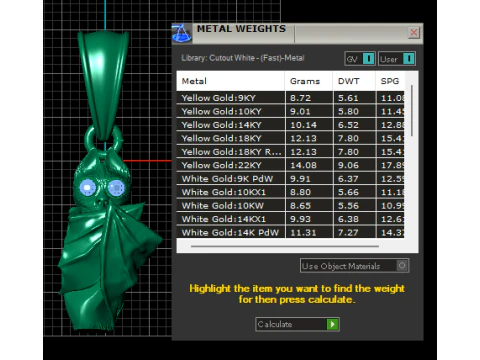Viewport: 480px width, 360px height.
Task: Select the White Gold:10KX1 row
Action: coord(290,192)
